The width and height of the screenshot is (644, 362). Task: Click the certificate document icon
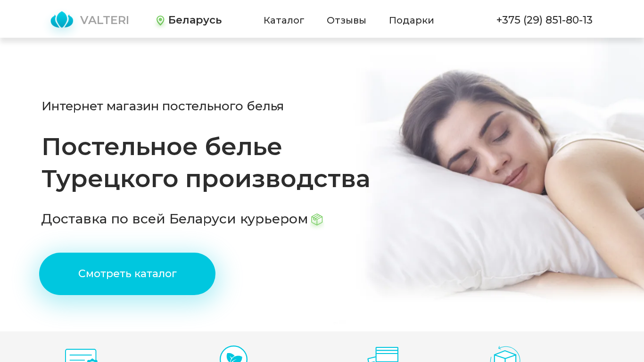(81, 355)
